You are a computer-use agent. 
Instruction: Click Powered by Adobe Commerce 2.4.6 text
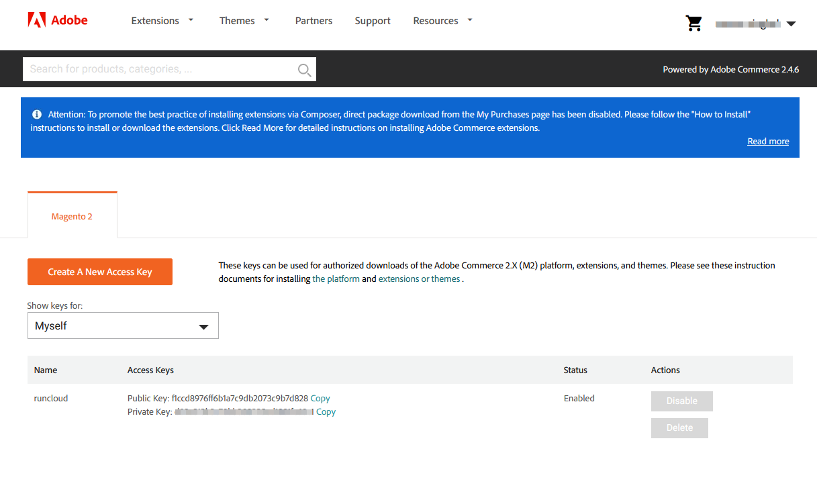point(731,69)
